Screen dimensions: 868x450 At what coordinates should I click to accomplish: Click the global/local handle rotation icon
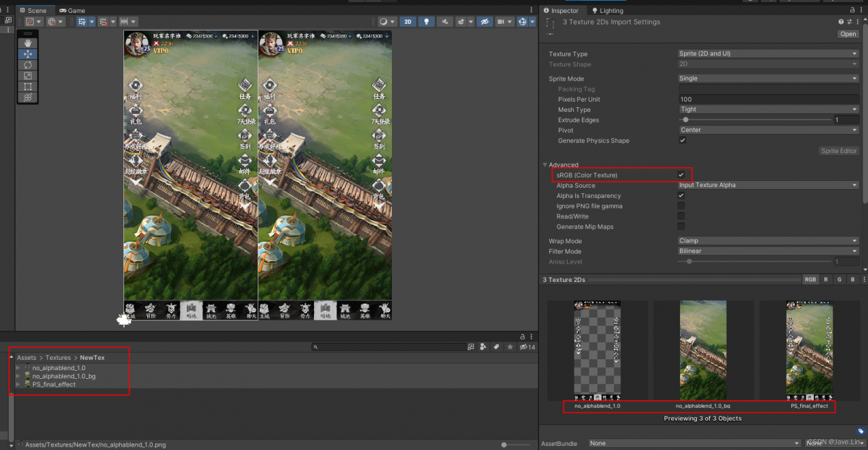(56, 22)
